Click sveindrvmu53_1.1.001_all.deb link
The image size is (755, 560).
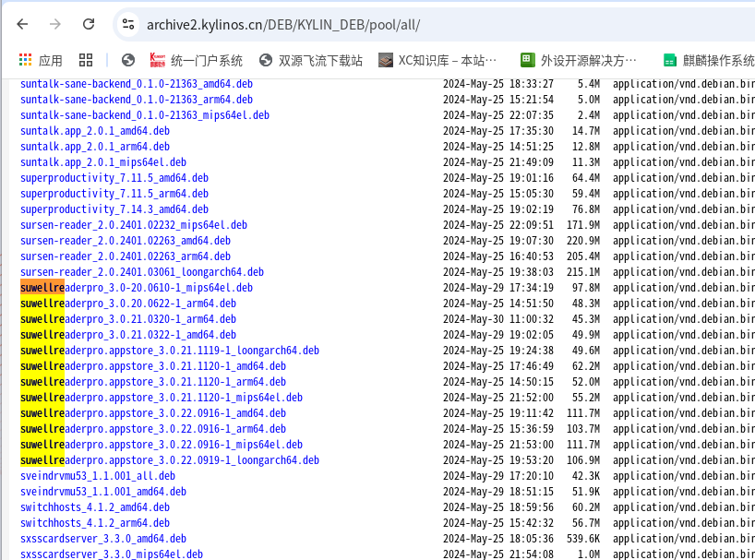click(97, 476)
